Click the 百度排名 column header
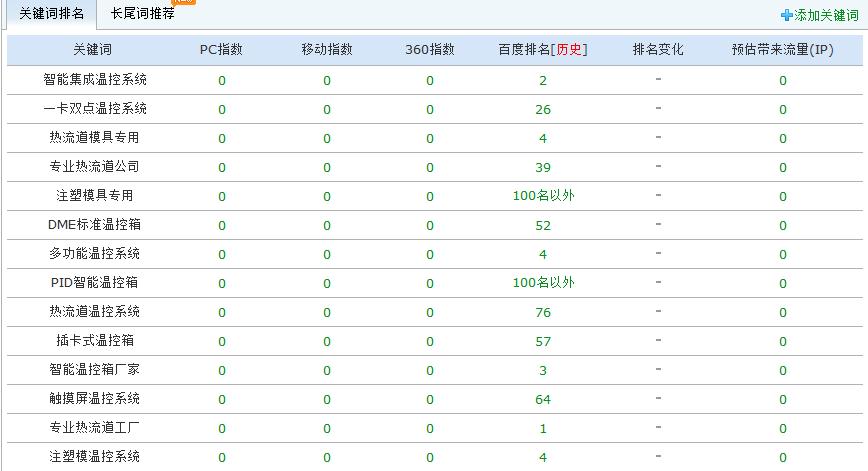This screenshot has height=471, width=868. click(524, 49)
